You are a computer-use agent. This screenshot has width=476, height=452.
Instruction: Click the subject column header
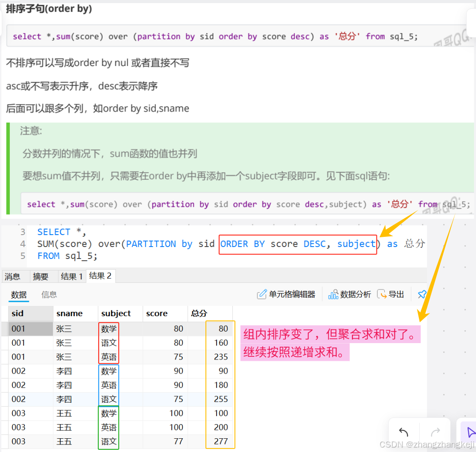(x=120, y=313)
